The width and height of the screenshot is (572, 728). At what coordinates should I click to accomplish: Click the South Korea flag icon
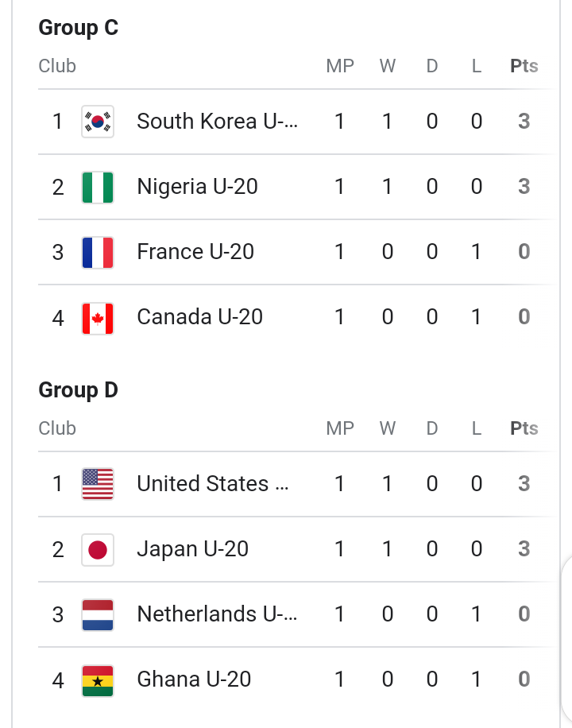tap(98, 122)
